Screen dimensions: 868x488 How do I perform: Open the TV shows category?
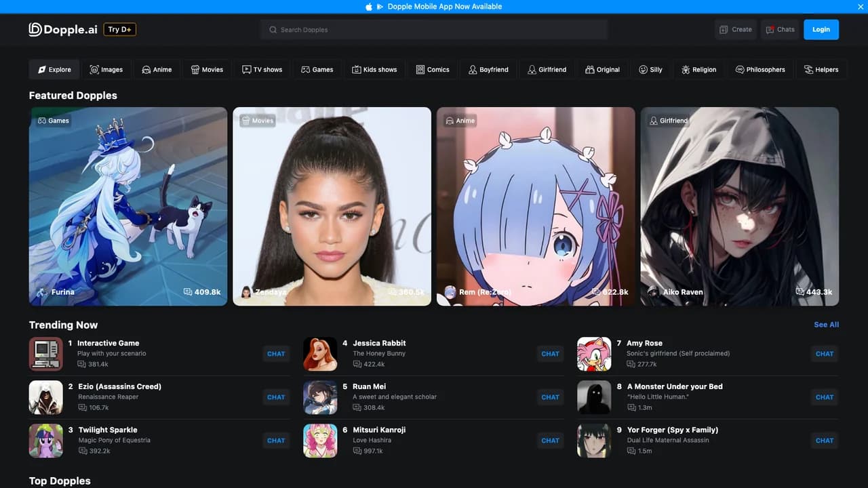(x=262, y=69)
